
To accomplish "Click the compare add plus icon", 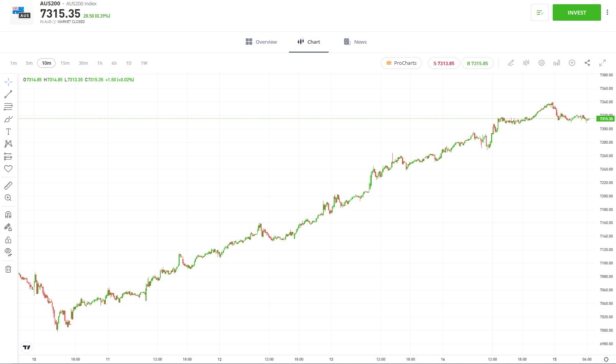I will (572, 63).
